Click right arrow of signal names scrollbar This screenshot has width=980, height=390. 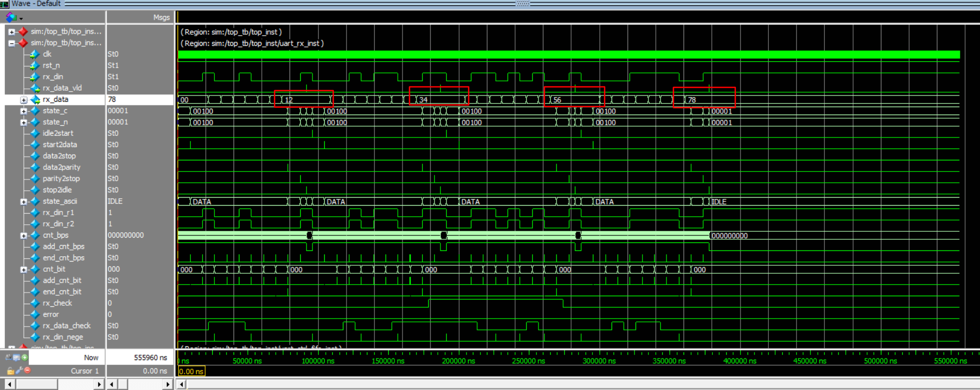tap(99, 384)
